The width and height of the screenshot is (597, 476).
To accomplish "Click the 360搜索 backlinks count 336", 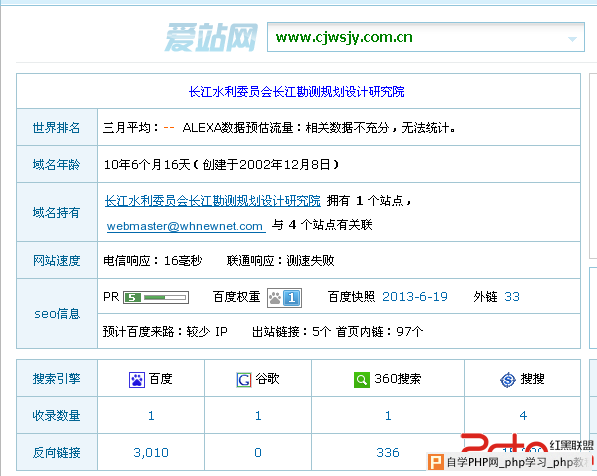I will 388,453.
